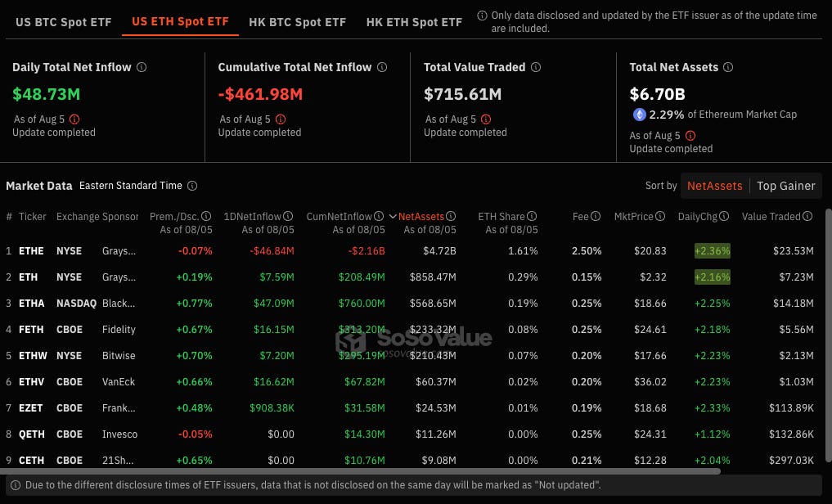The image size is (832, 504).
Task: Click ETH's highlighted +2.16% daily change
Action: tap(712, 277)
